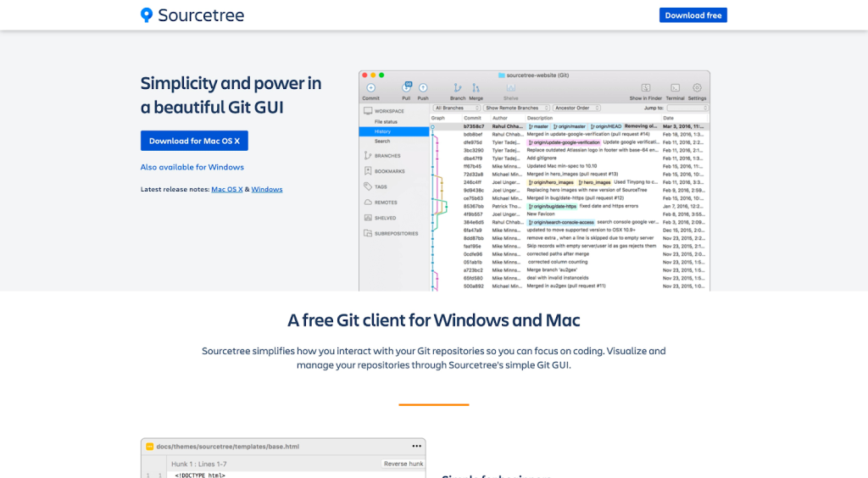The image size is (868, 478).
Task: Click 'Add gitignore' commit description
Action: coord(542,158)
